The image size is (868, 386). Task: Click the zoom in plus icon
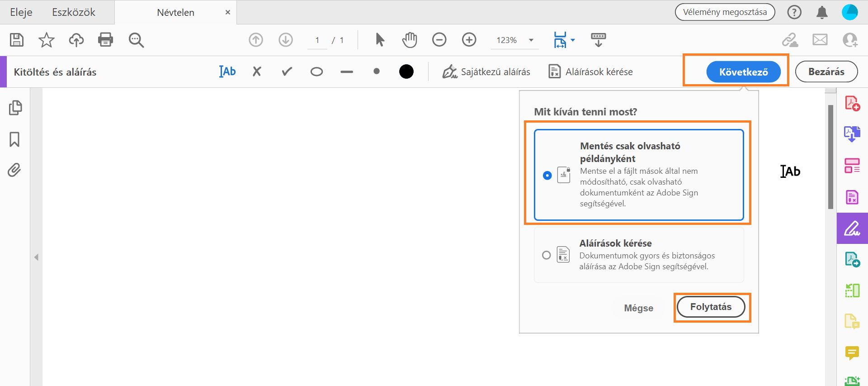tap(469, 40)
